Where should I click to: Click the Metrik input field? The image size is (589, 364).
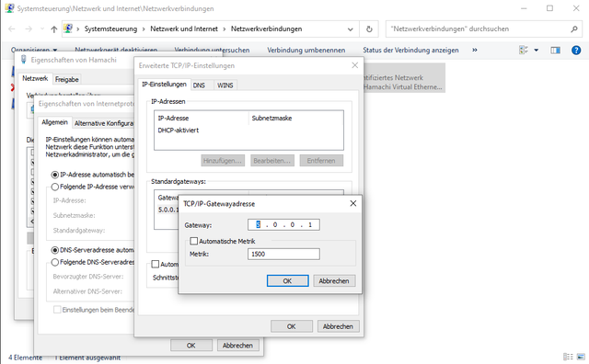283,254
